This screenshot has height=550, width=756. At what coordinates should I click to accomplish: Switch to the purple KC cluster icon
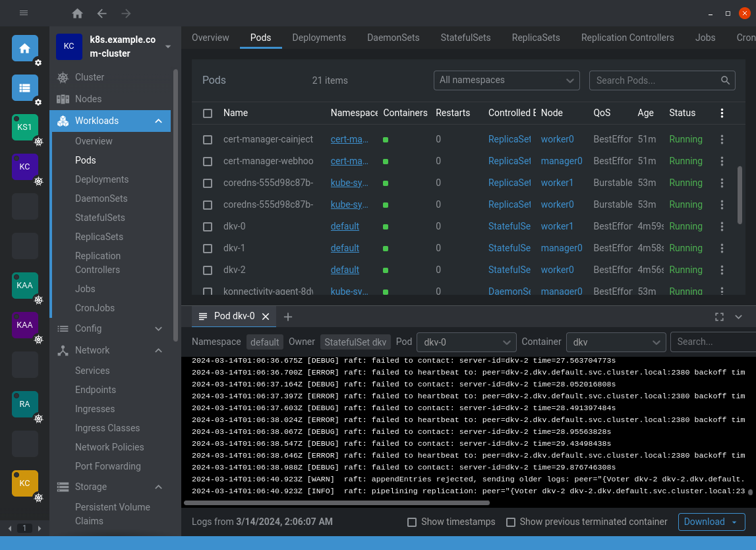pyautogui.click(x=24, y=167)
